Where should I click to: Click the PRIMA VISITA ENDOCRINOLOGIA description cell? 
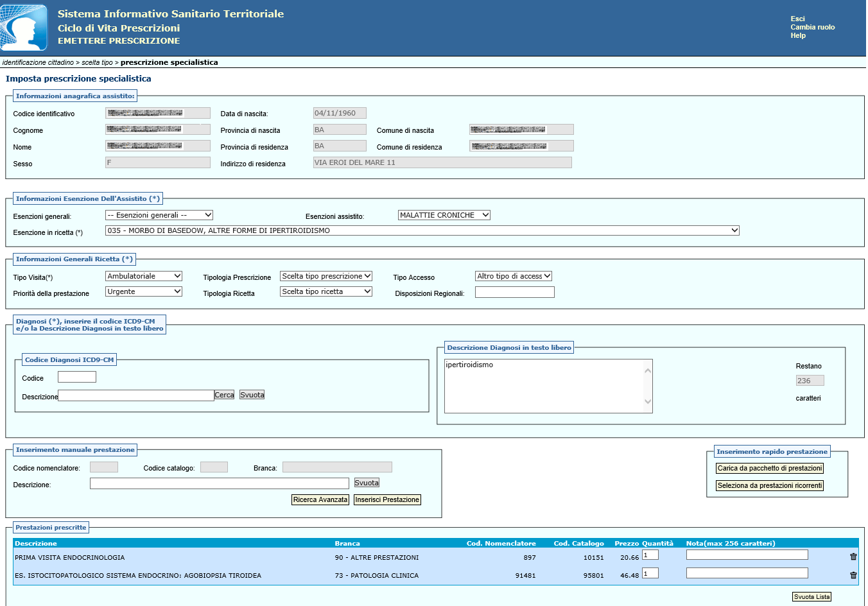pos(70,557)
